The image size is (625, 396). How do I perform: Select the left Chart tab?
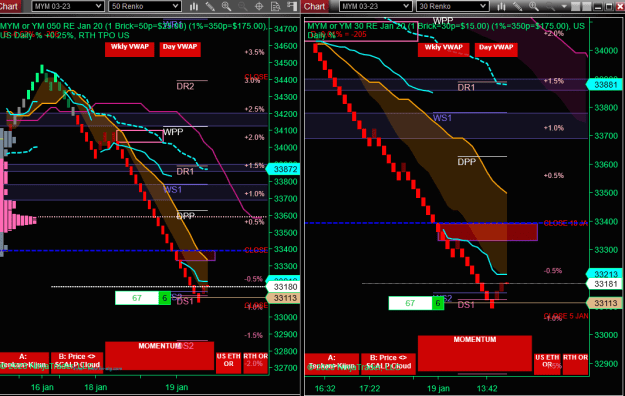(10, 6)
